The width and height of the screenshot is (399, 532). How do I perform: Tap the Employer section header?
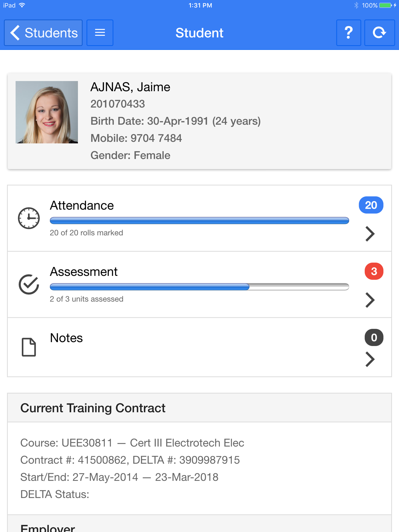tap(199, 524)
